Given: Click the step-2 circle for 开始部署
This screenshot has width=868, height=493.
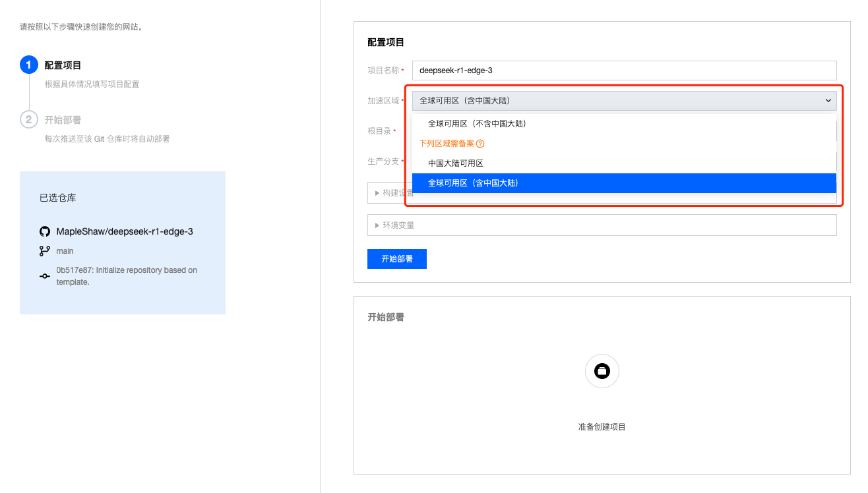Looking at the screenshot, I should point(28,121).
